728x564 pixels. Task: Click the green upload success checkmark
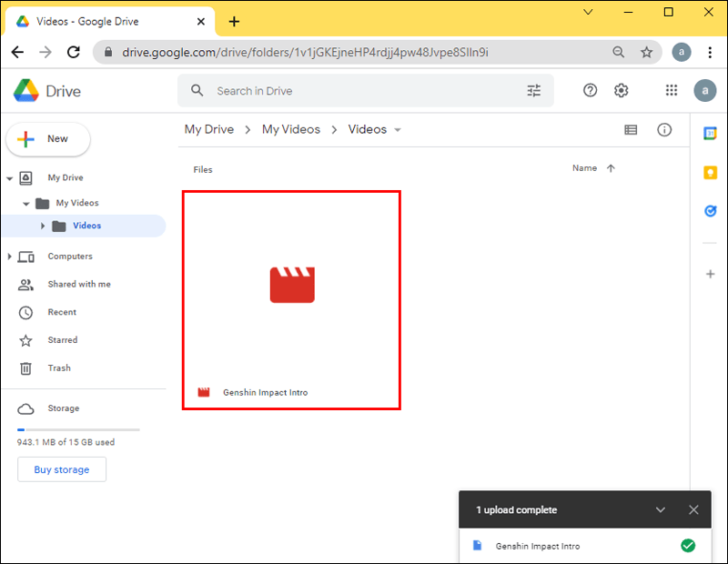[688, 546]
